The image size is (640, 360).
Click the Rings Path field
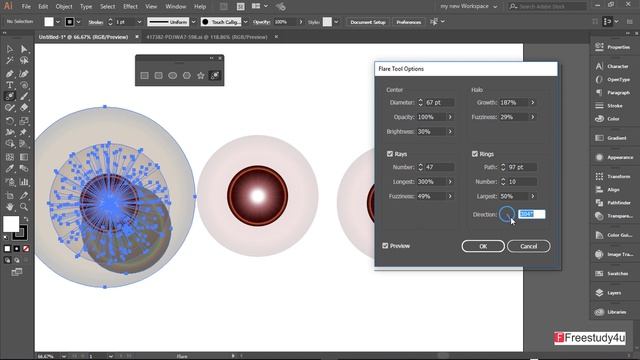pos(522,167)
